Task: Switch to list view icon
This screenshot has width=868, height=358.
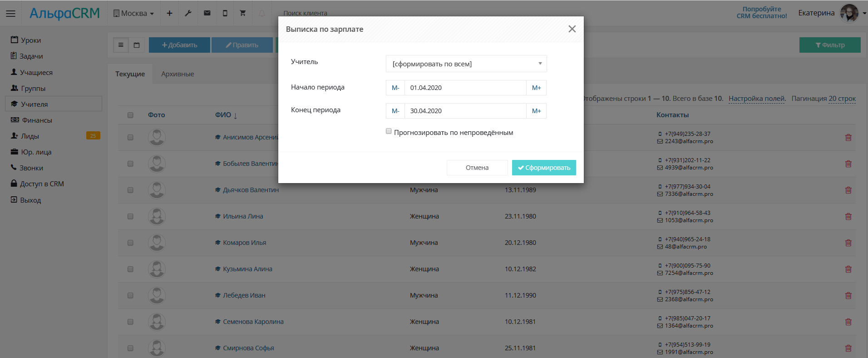Action: click(121, 45)
